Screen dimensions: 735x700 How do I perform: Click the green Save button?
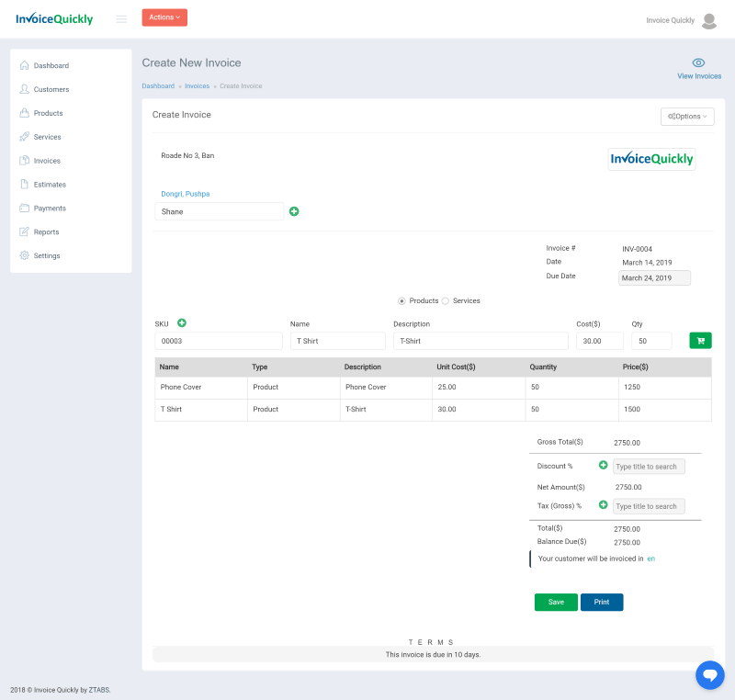(x=556, y=602)
